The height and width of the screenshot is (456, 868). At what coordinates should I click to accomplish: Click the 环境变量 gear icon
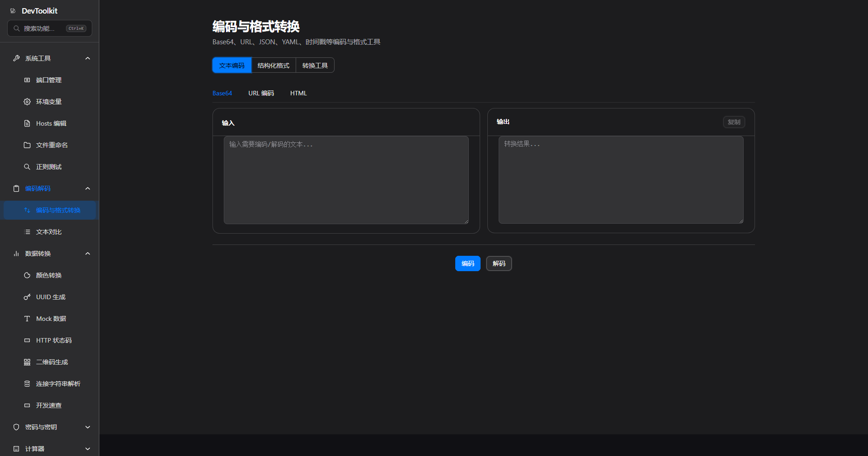pos(27,102)
